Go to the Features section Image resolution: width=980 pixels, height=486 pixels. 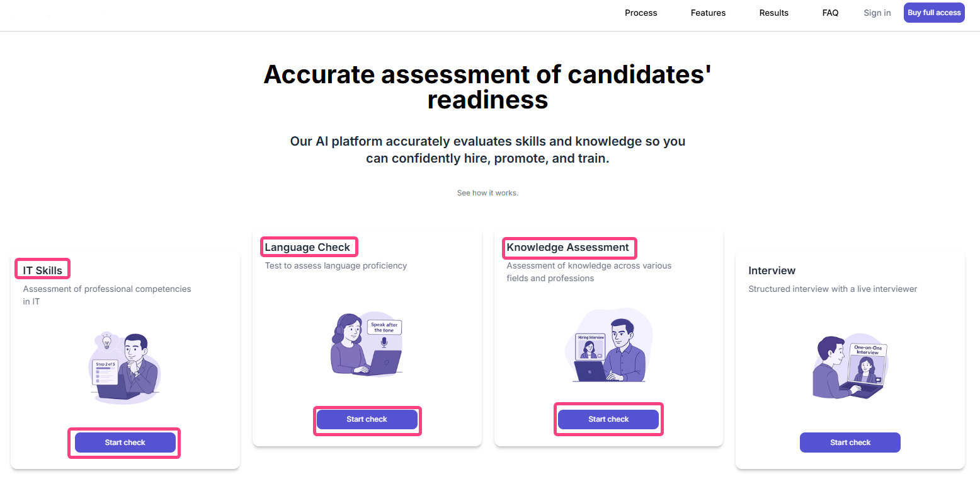[x=708, y=13]
